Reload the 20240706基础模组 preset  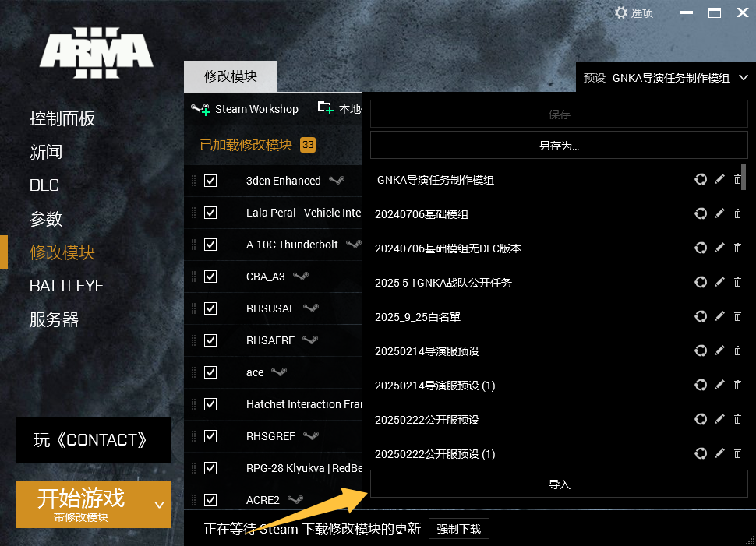(701, 213)
